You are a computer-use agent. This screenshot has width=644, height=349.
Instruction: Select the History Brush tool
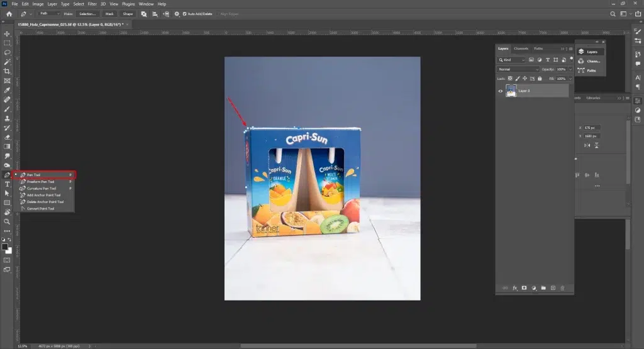(7, 128)
